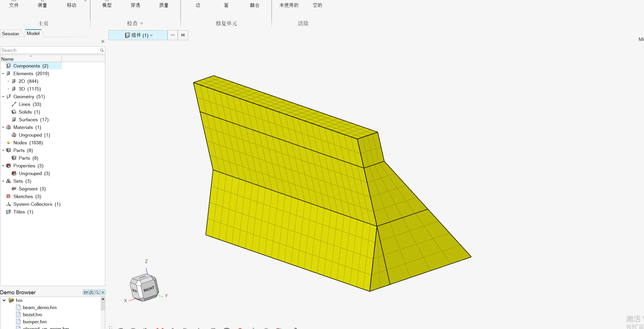Image resolution: width=644 pixels, height=329 pixels.
Task: Open the 组件 (1) selector dropdown
Action: (x=151, y=35)
